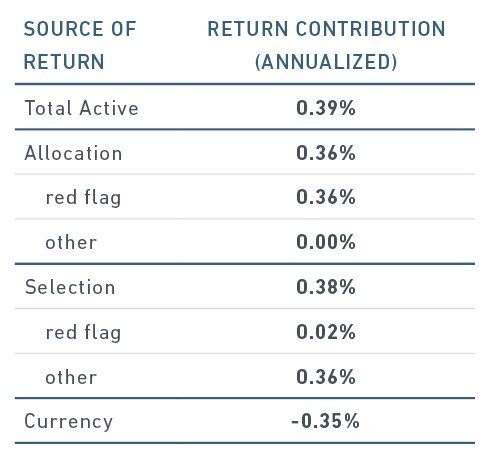The height and width of the screenshot is (458, 485).
Task: Select the Total Active row label
Action: [x=81, y=108]
